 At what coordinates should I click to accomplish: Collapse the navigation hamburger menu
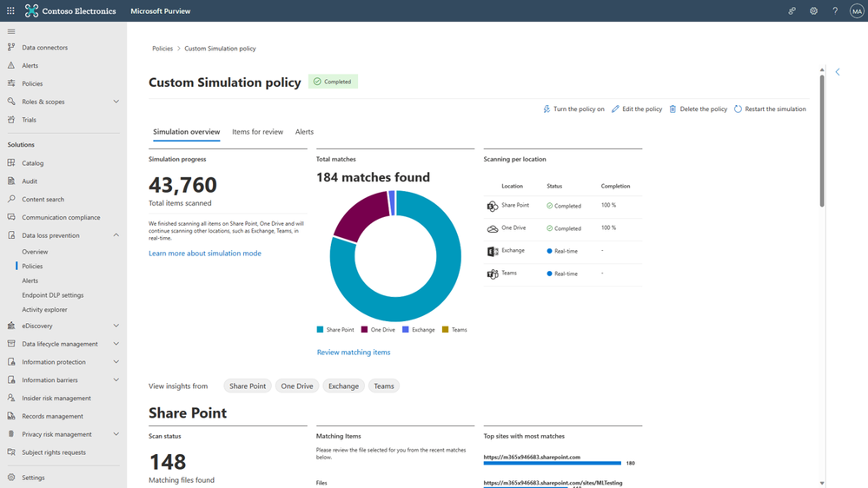(x=11, y=31)
